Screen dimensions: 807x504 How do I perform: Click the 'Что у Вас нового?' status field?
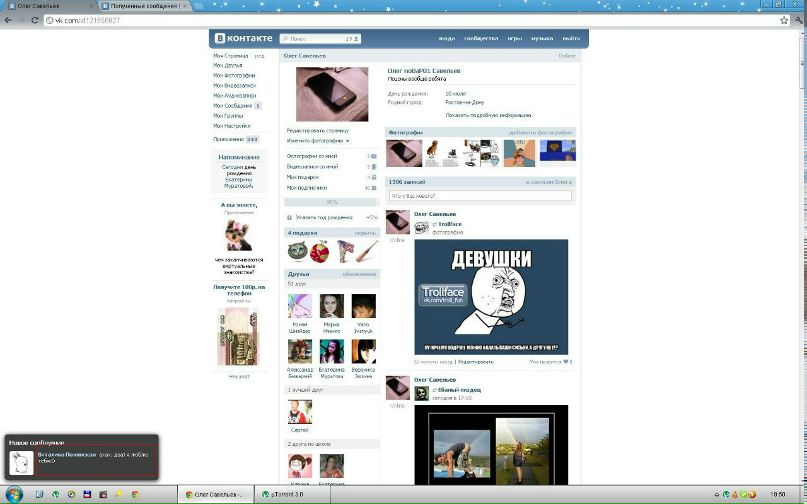pyautogui.click(x=480, y=196)
